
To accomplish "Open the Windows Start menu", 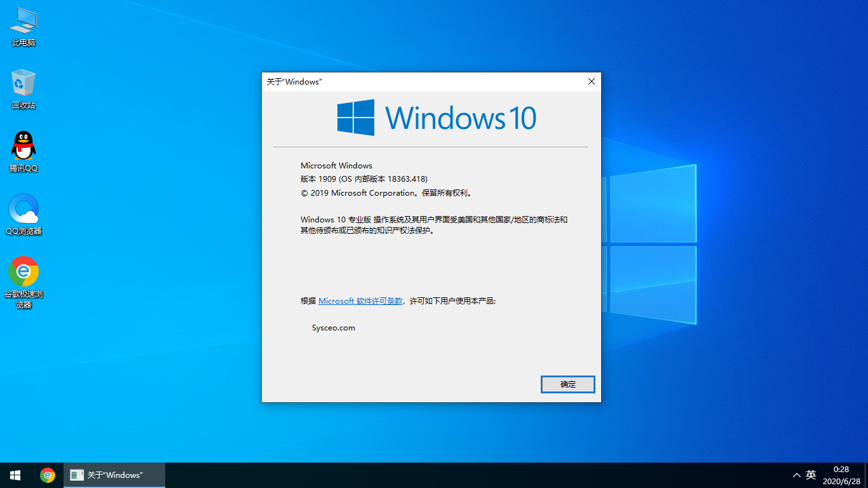I will pyautogui.click(x=15, y=475).
